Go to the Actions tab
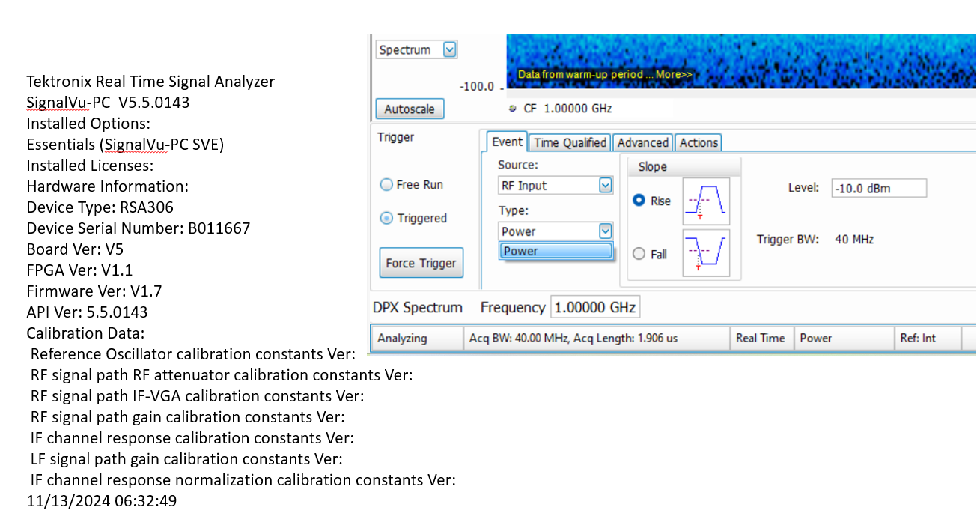 pyautogui.click(x=699, y=142)
